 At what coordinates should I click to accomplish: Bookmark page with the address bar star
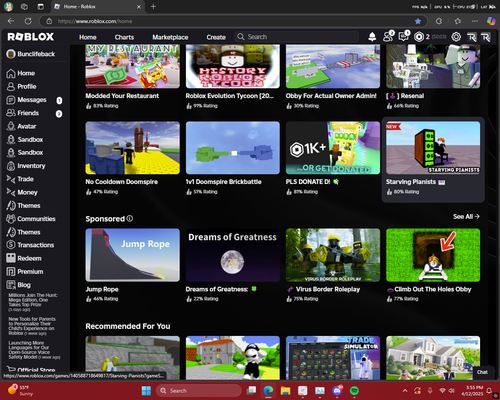pos(418,21)
